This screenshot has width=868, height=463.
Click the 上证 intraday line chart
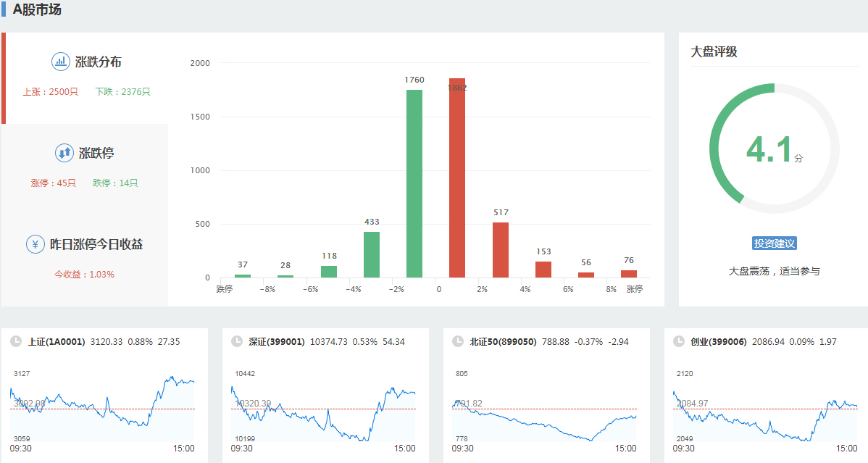[102, 407]
